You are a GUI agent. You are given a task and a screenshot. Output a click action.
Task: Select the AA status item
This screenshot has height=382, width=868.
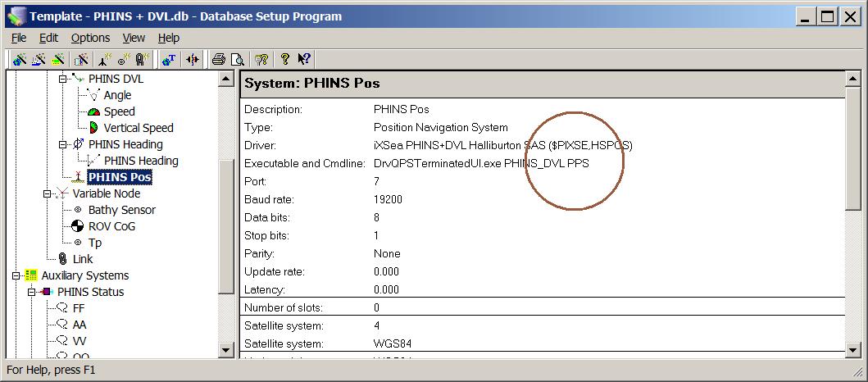point(80,325)
